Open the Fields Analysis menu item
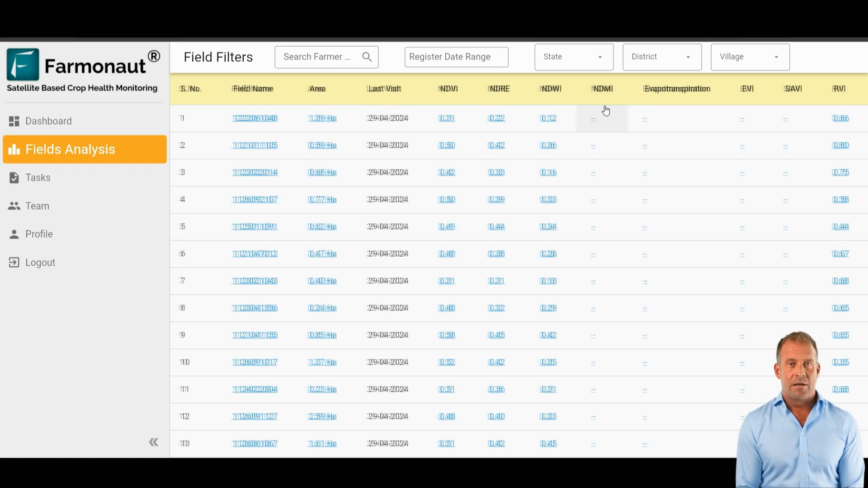Viewport: 868px width, 488px height. click(x=85, y=149)
